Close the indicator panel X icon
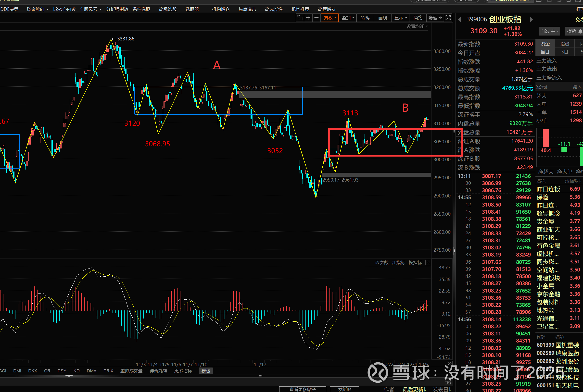583x392 pixels. (428, 262)
